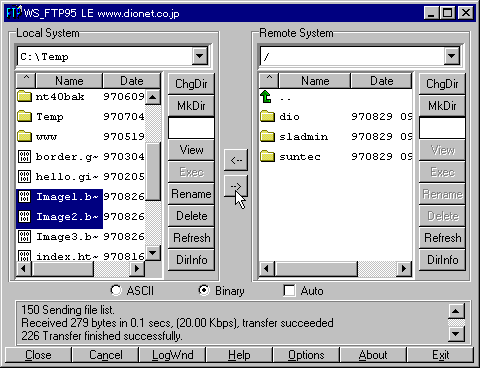Click local Rename button
Image resolution: width=480 pixels, height=368 pixels.
pos(191,194)
